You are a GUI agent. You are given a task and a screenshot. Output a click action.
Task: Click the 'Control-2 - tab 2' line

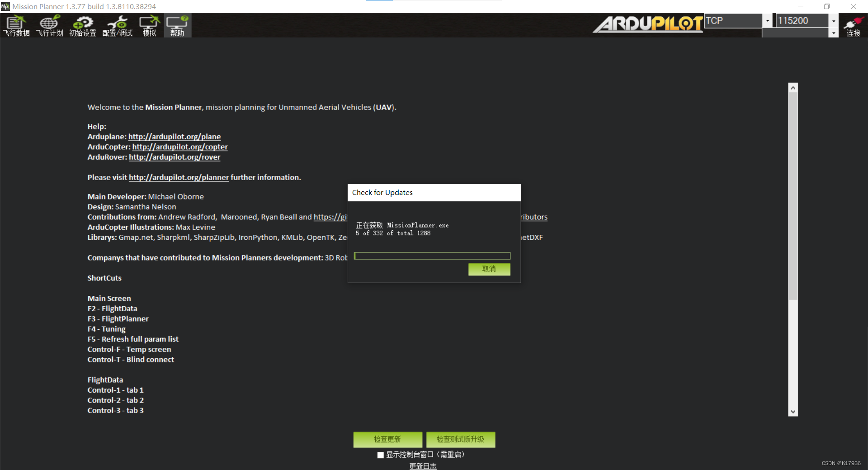coord(116,400)
